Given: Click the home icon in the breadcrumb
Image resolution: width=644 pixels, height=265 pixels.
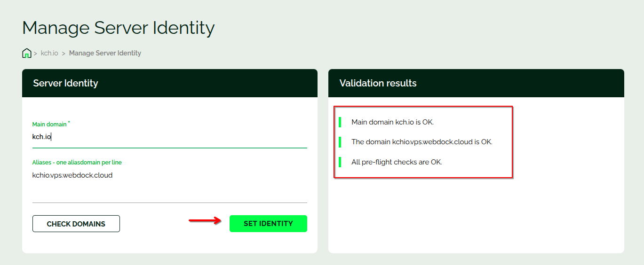Looking at the screenshot, I should tap(27, 53).
